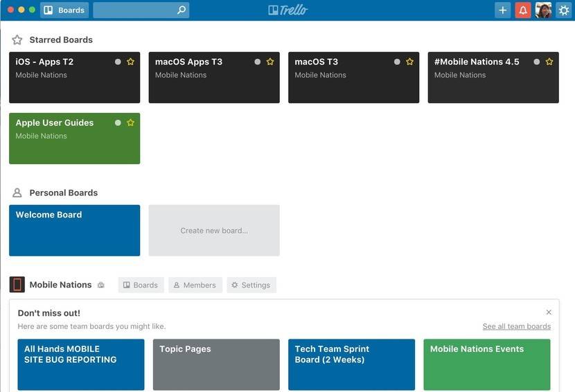
Task: Unstar the Apple User Guides board
Action: tap(130, 123)
